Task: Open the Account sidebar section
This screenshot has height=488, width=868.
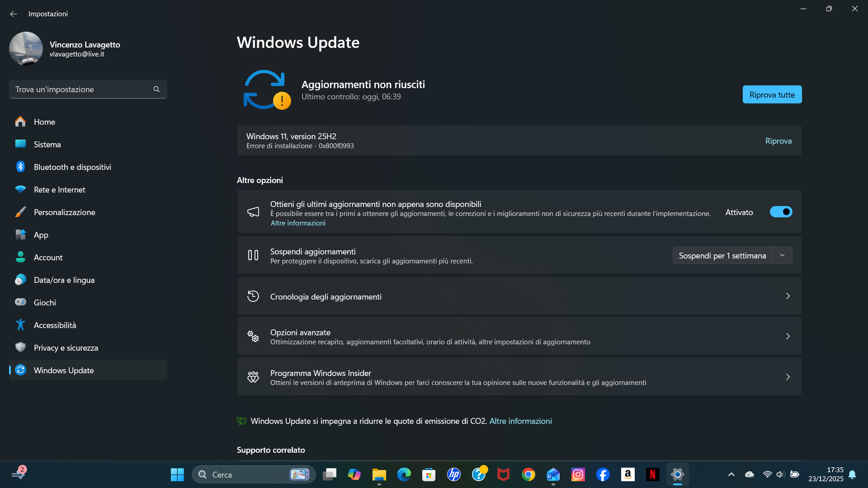Action: pyautogui.click(x=48, y=257)
